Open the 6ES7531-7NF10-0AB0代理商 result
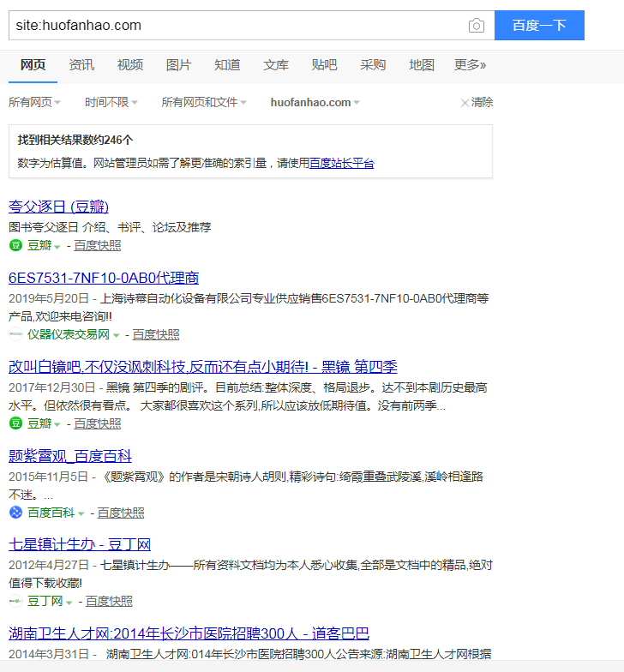The width and height of the screenshot is (624, 672). 104,278
